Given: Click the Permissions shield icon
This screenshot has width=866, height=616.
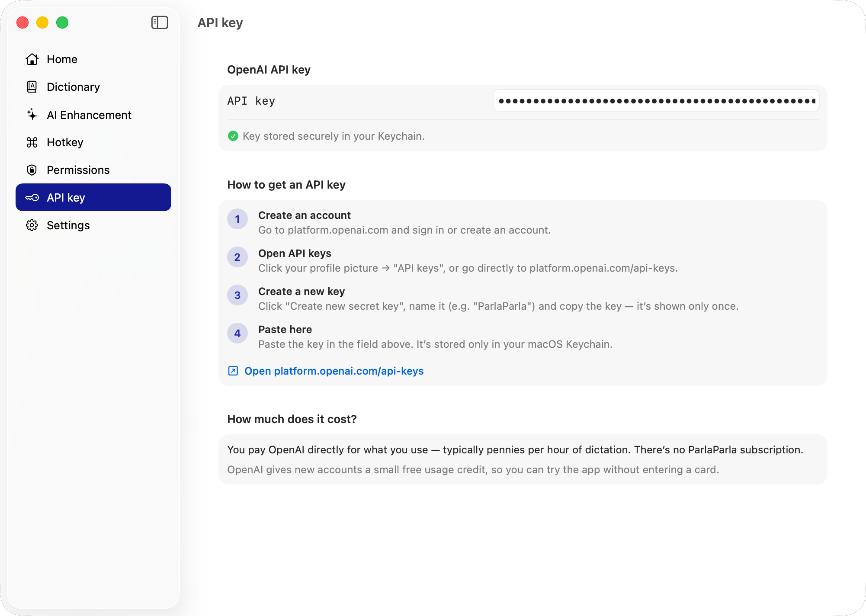Looking at the screenshot, I should tap(32, 170).
